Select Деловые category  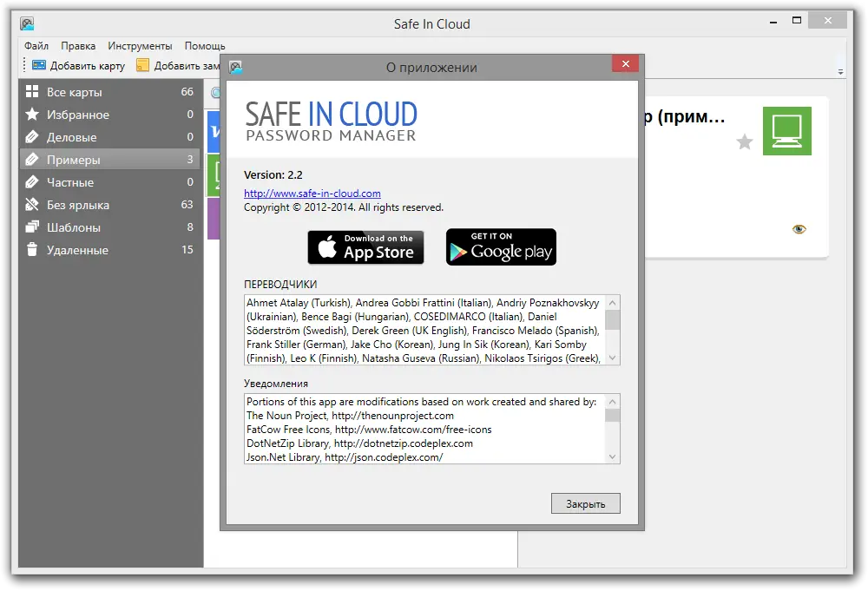pyautogui.click(x=111, y=136)
